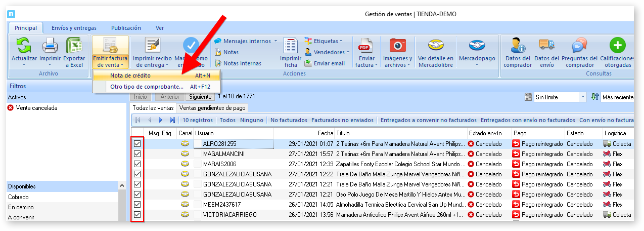Open the Sin límite combo box
The height and width of the screenshot is (231, 644).
560,97
